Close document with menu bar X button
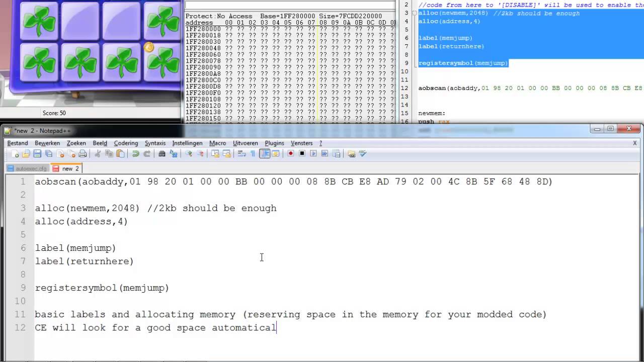 635,143
